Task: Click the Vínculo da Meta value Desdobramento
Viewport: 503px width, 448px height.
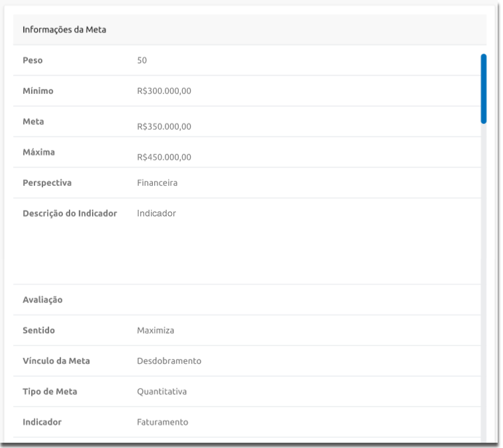Action: (169, 361)
